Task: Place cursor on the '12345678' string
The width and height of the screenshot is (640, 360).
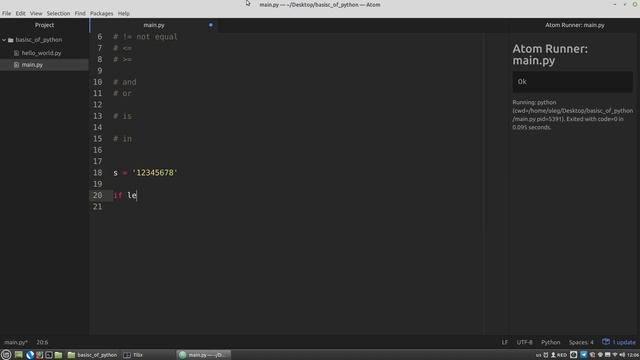Action: click(x=155, y=173)
